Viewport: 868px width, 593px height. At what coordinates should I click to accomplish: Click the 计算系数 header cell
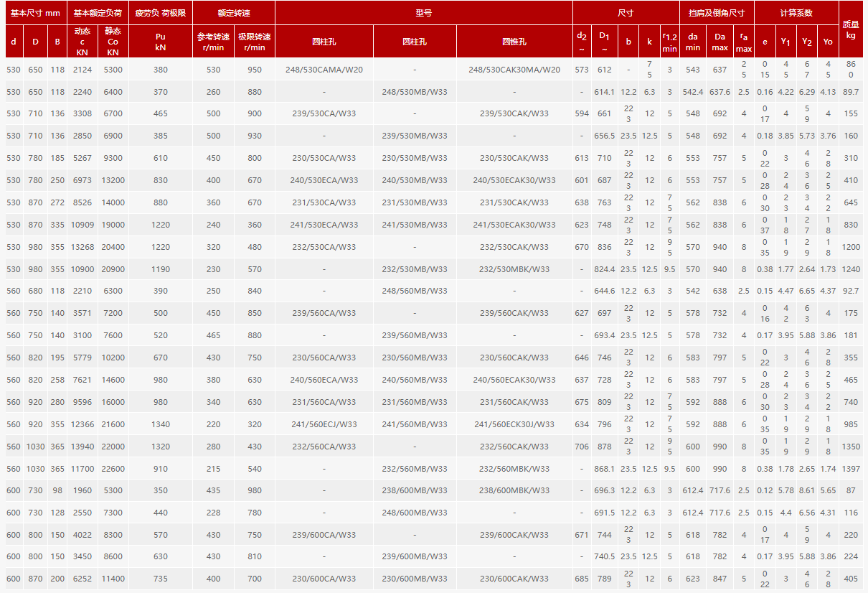(x=796, y=13)
